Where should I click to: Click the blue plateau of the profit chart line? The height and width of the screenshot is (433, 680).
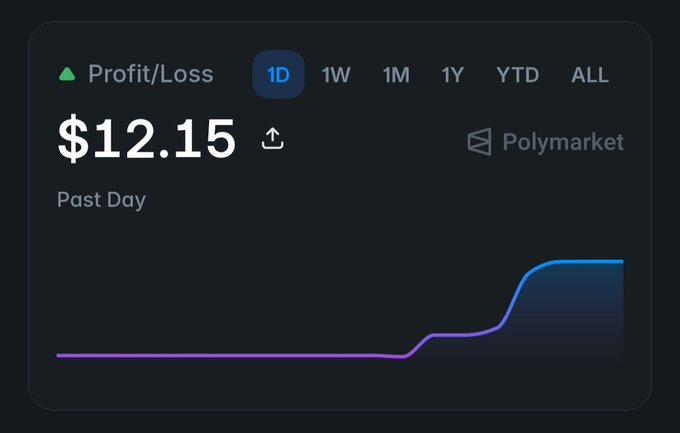(588, 262)
